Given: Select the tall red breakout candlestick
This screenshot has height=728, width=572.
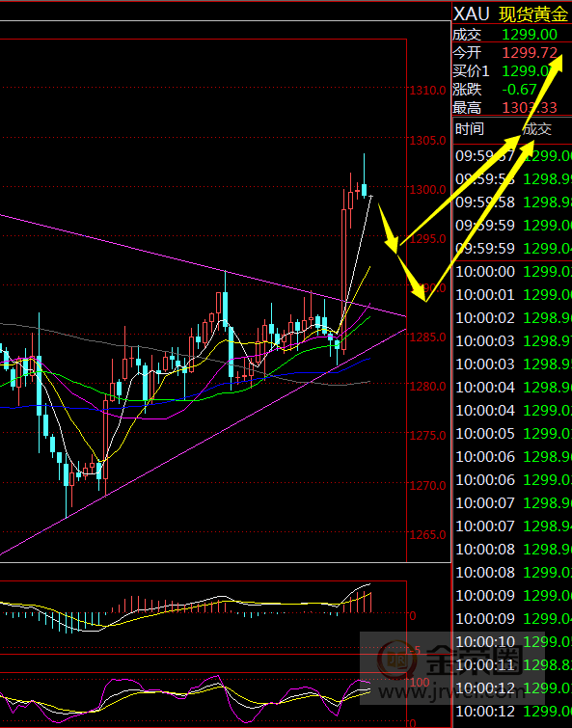Looking at the screenshot, I should click(x=344, y=279).
